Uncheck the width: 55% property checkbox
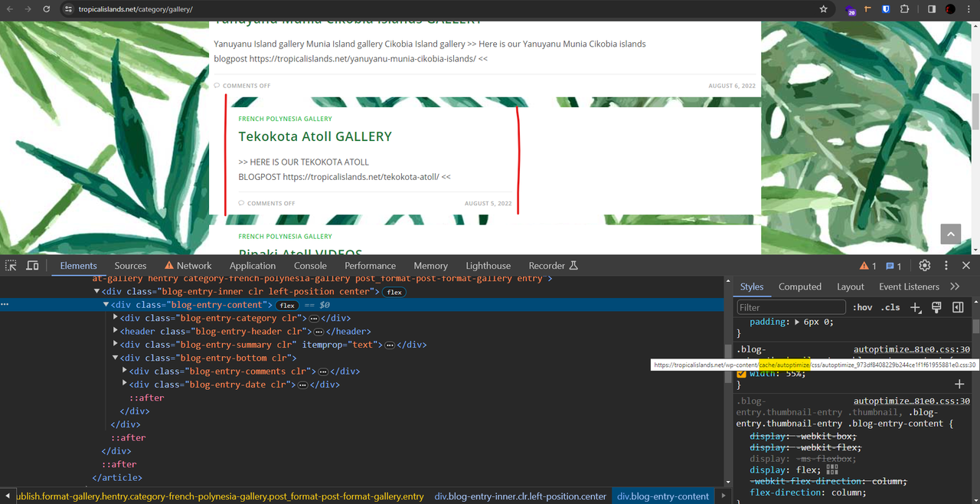 (741, 374)
